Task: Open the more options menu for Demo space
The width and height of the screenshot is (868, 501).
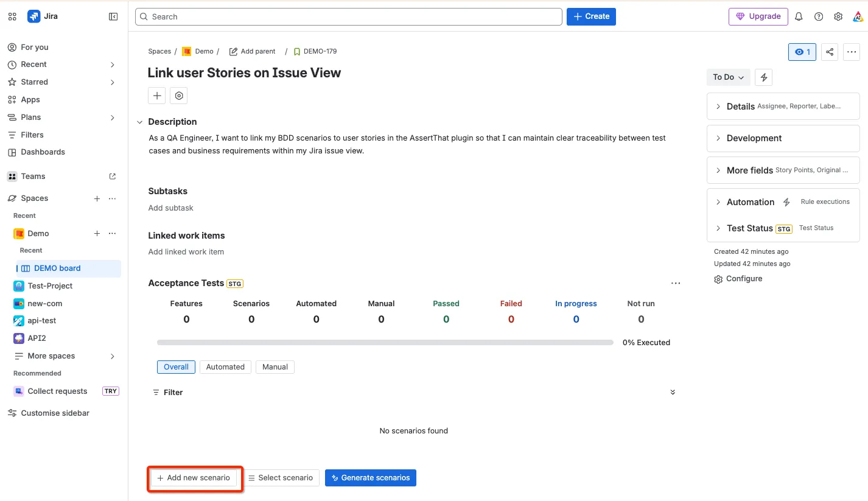Action: [x=112, y=234]
